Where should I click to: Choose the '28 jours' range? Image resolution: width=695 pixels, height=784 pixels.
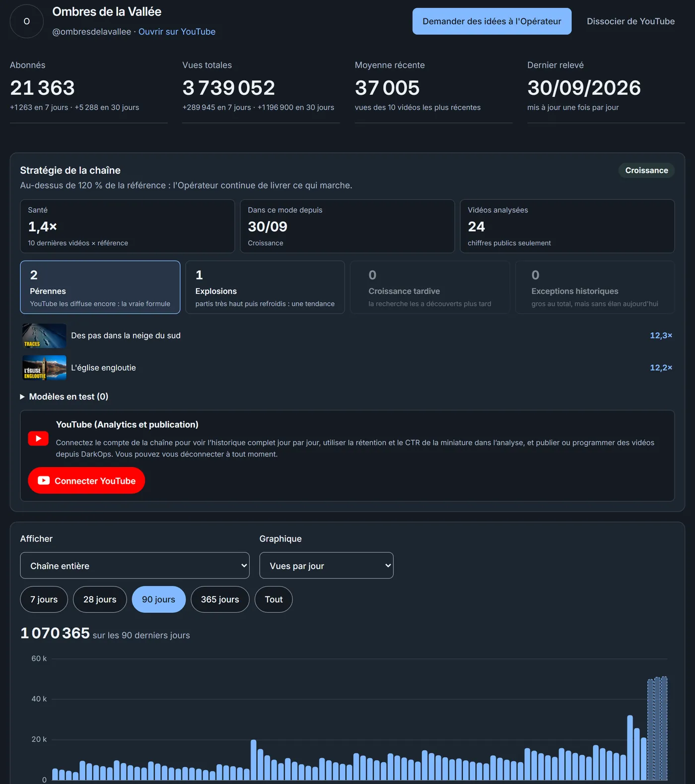pyautogui.click(x=100, y=599)
